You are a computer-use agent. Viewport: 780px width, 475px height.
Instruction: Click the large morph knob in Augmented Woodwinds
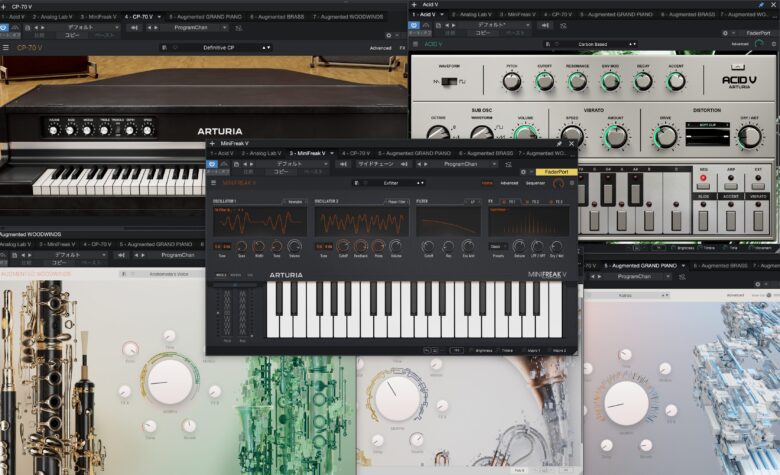coord(170,381)
